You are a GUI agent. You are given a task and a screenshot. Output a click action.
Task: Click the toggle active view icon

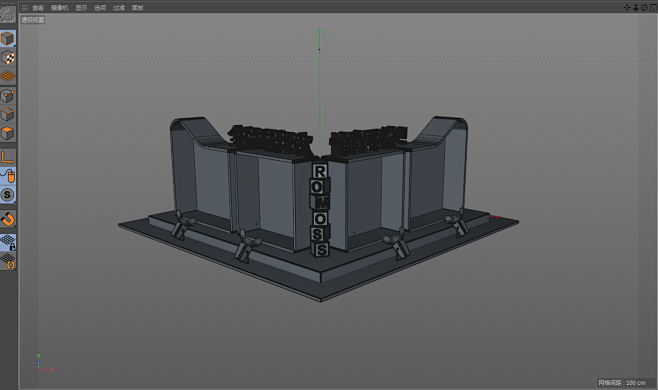tap(653, 8)
